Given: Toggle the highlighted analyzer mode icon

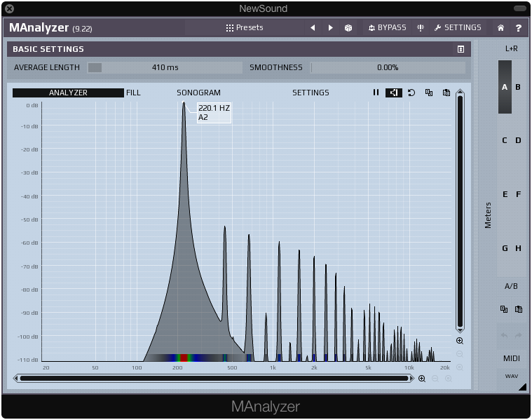Looking at the screenshot, I should click(x=394, y=93).
